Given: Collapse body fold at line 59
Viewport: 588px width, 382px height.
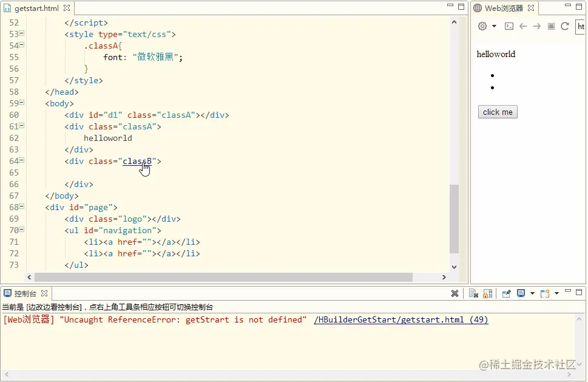Looking at the screenshot, I should pos(22,103).
